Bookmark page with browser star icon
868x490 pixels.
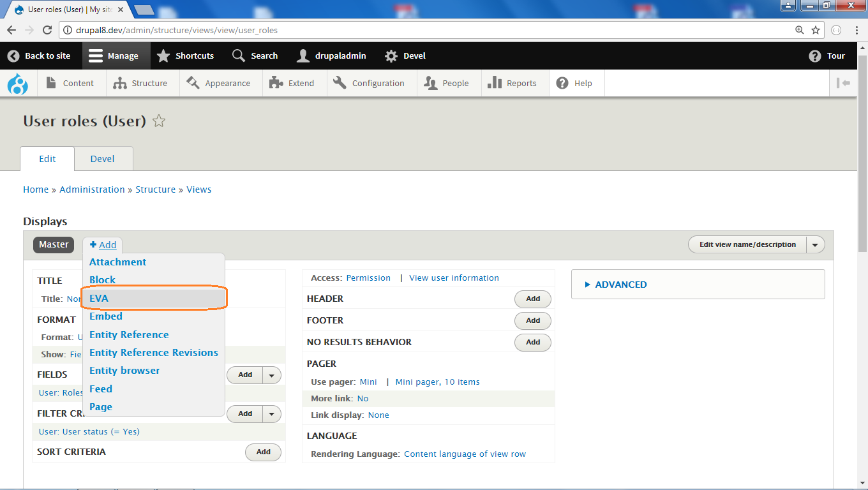click(x=815, y=30)
